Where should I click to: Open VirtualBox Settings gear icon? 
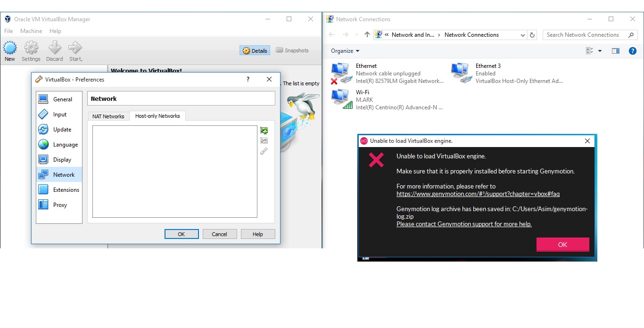(x=31, y=48)
